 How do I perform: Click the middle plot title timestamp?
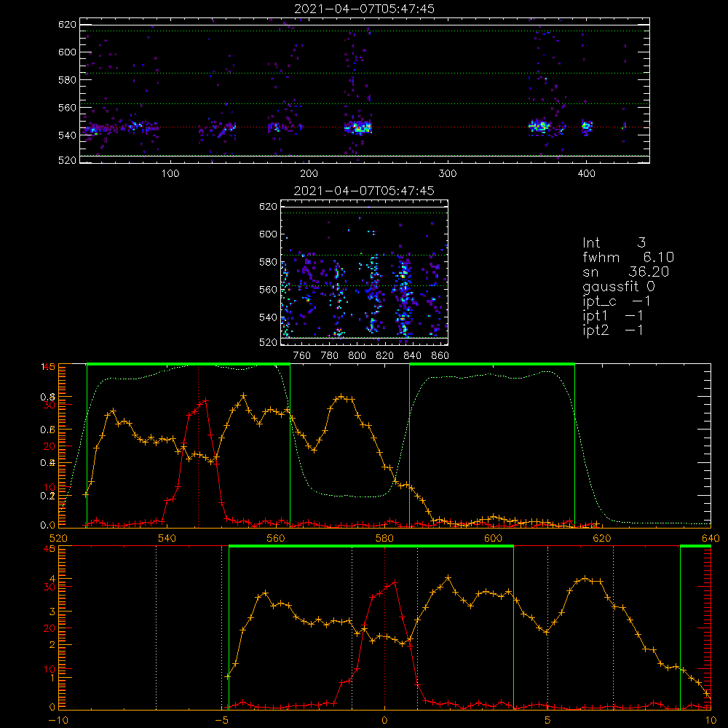(x=365, y=191)
